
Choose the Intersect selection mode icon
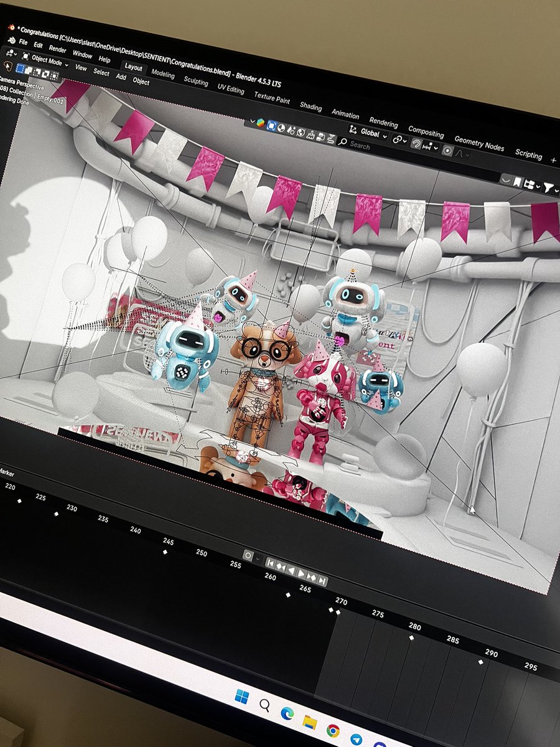[x=54, y=76]
